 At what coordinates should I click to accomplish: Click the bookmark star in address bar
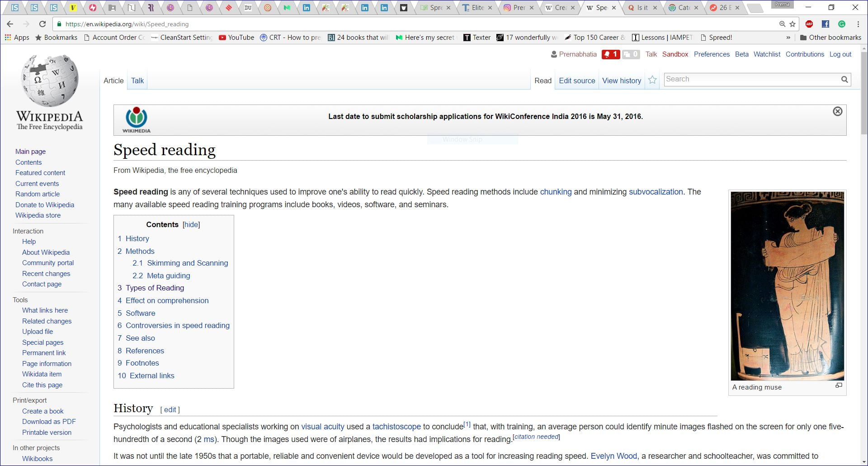(x=793, y=24)
